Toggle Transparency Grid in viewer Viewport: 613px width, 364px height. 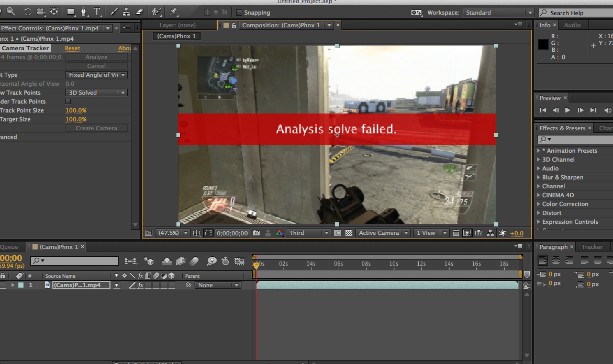coord(349,233)
